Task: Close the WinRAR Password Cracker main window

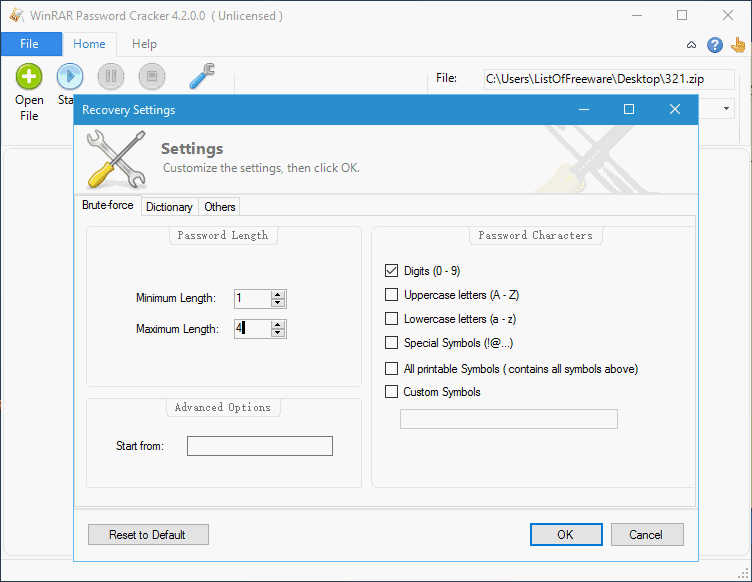Action: (x=728, y=15)
